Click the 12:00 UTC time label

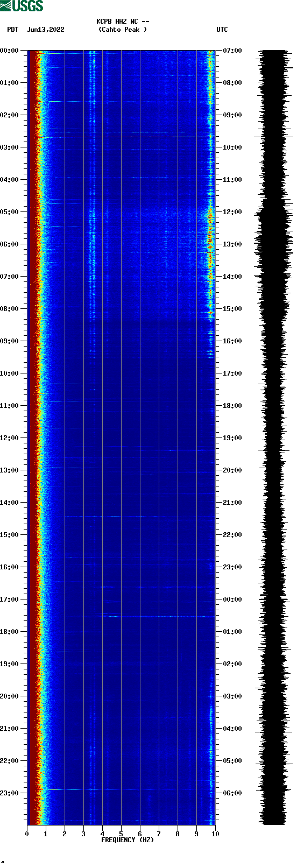pyautogui.click(x=232, y=212)
